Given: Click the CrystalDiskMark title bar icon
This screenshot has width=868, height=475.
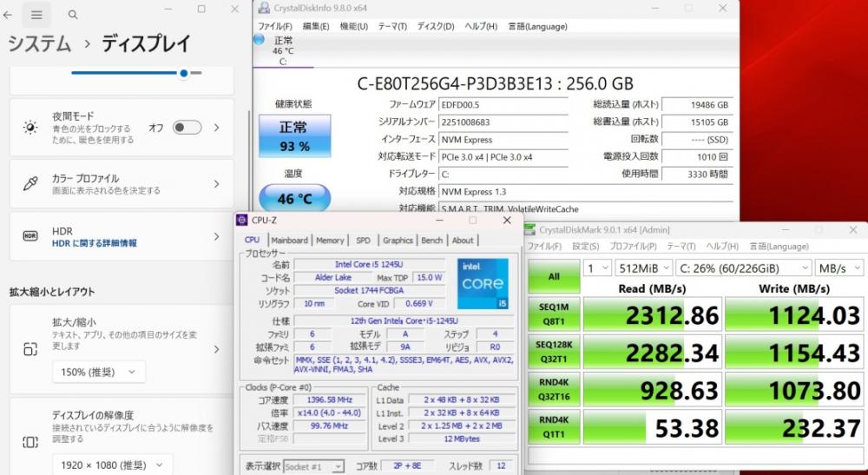Looking at the screenshot, I should (529, 229).
